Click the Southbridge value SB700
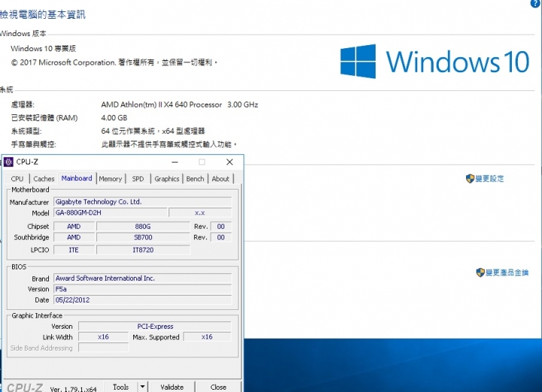The height and width of the screenshot is (392, 542). [143, 238]
